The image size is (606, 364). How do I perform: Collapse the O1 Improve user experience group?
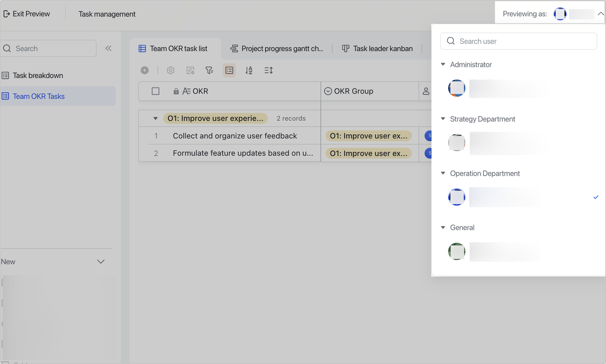click(155, 118)
